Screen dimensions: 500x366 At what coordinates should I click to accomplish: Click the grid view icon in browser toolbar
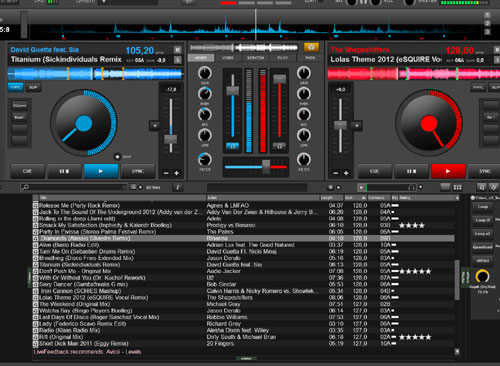click(x=457, y=188)
